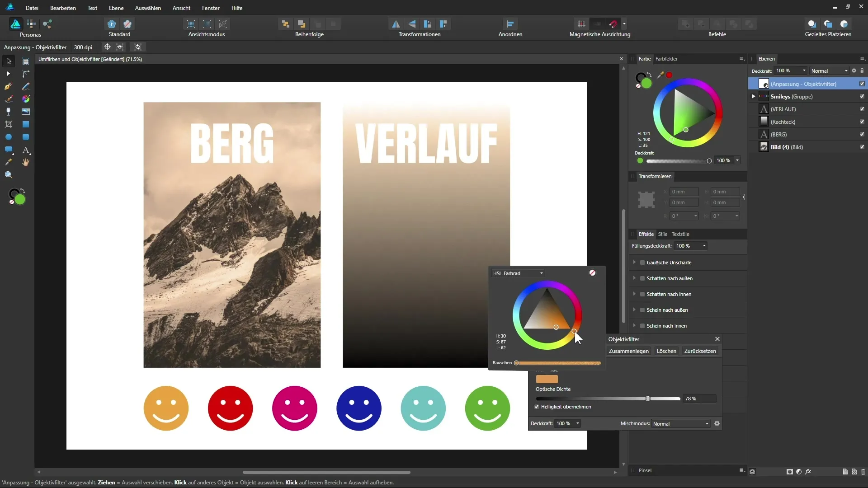Toggle visibility of the Rechteck layer
Image resolution: width=868 pixels, height=488 pixels.
[x=862, y=122]
